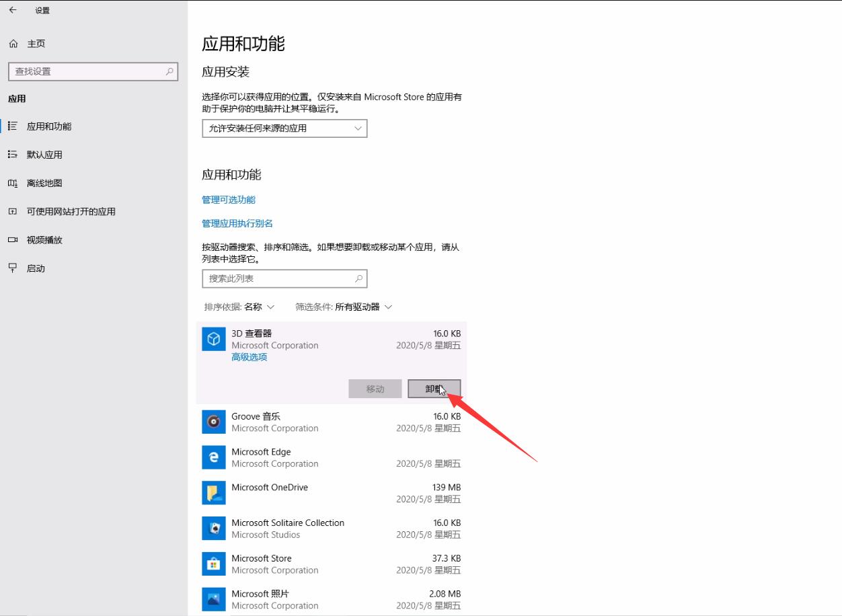The height and width of the screenshot is (616, 842).
Task: Click the 3D 查看器 app icon
Action: (214, 339)
